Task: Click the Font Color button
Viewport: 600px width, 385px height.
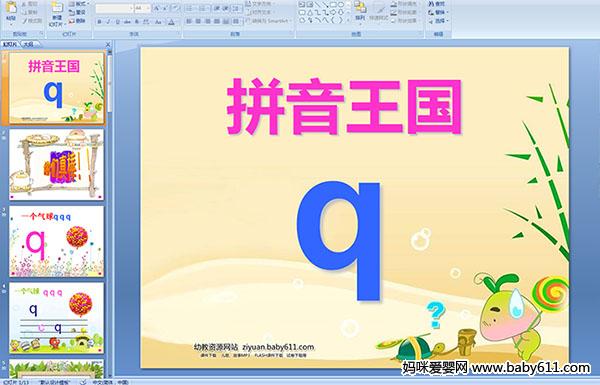Action: 171,22
